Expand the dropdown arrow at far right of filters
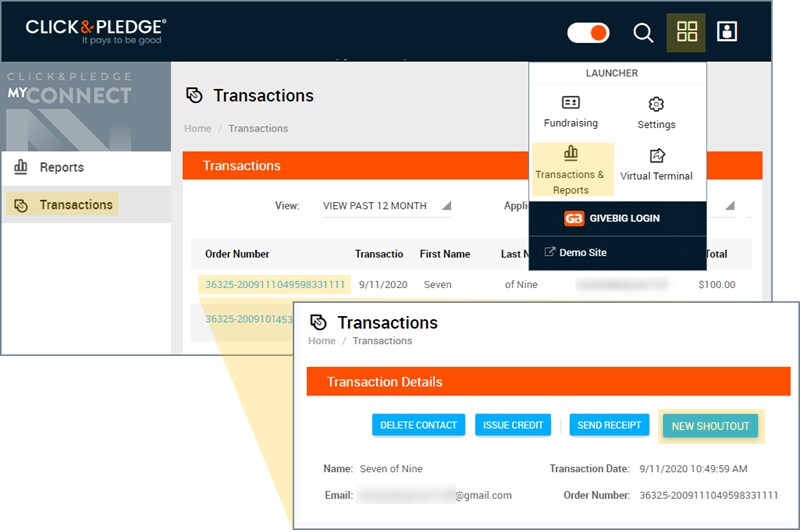Screen dimensions: 801x532 coord(730,205)
